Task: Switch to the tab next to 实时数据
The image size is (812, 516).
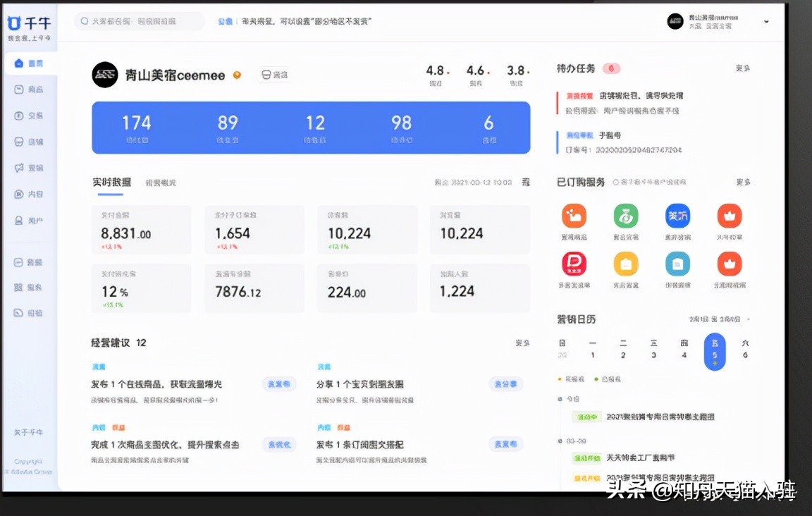Action: coord(161,183)
